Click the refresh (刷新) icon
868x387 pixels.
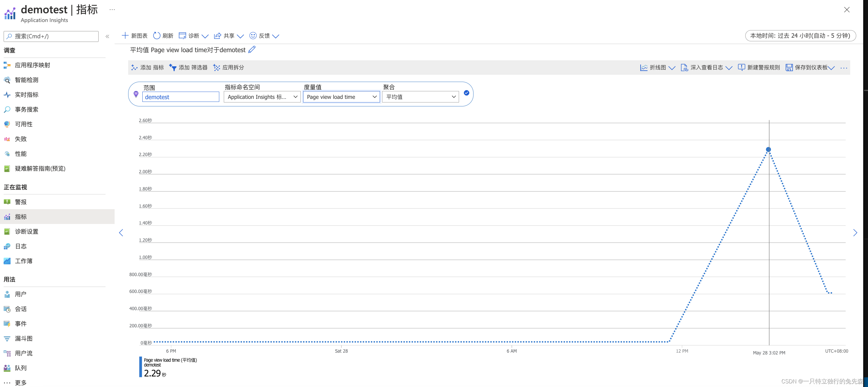pyautogui.click(x=157, y=35)
